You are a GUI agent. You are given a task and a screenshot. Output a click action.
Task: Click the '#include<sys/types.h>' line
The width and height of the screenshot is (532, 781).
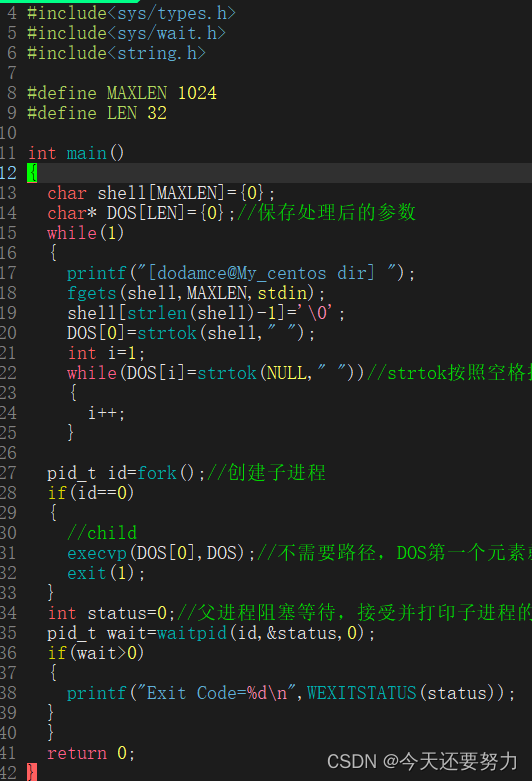(x=132, y=13)
